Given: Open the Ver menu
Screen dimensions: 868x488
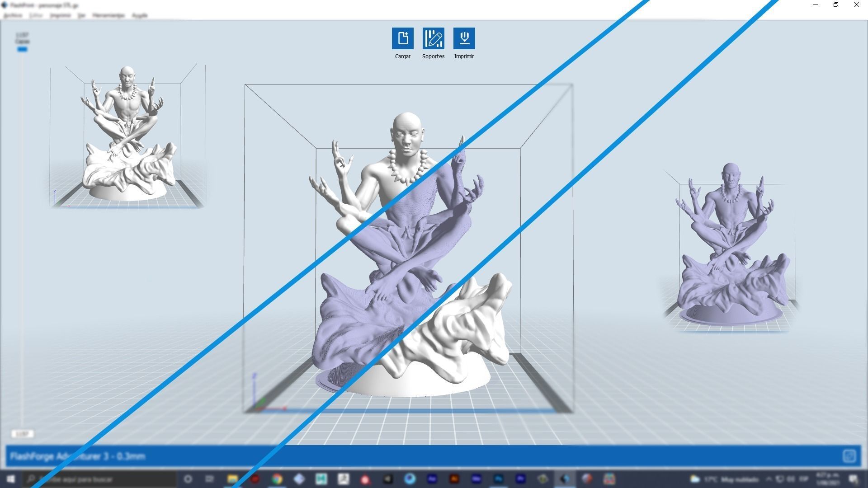Looking at the screenshot, I should (x=81, y=15).
